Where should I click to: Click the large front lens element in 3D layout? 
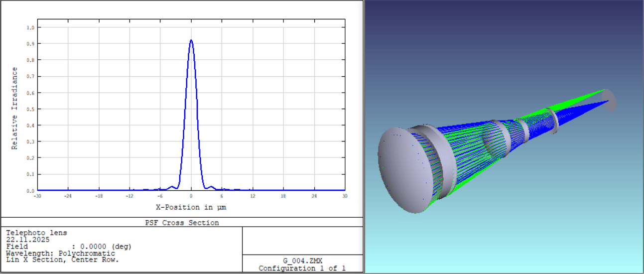(x=404, y=170)
